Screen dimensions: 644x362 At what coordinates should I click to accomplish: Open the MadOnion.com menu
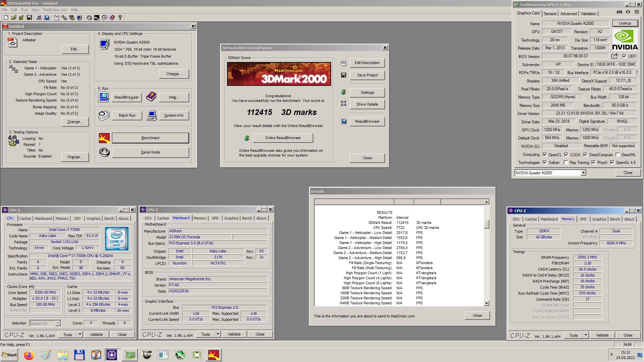55,10
